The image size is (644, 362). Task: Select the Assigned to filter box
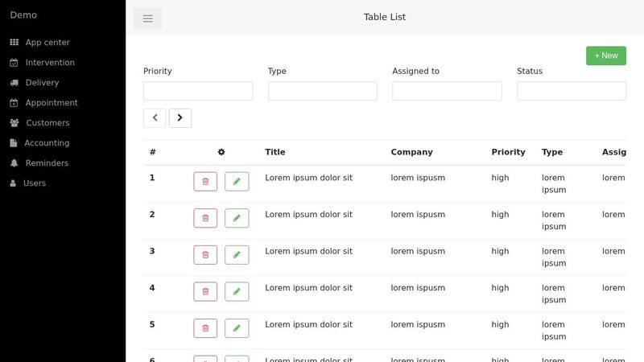pos(447,91)
